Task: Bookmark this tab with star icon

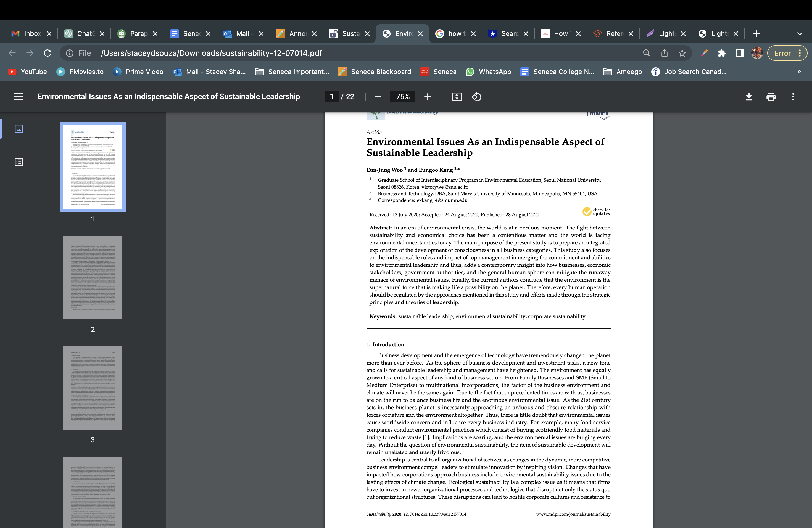Action: (x=682, y=53)
